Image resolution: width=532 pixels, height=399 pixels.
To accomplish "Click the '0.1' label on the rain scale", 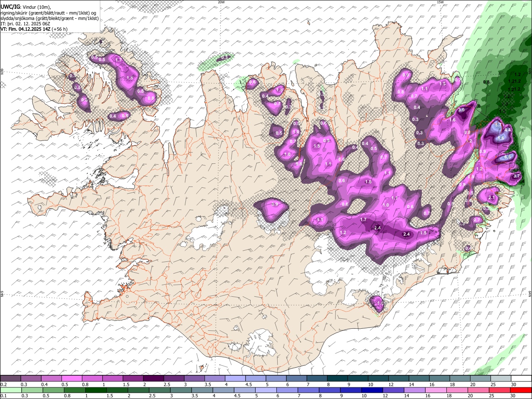I will click(4, 396).
